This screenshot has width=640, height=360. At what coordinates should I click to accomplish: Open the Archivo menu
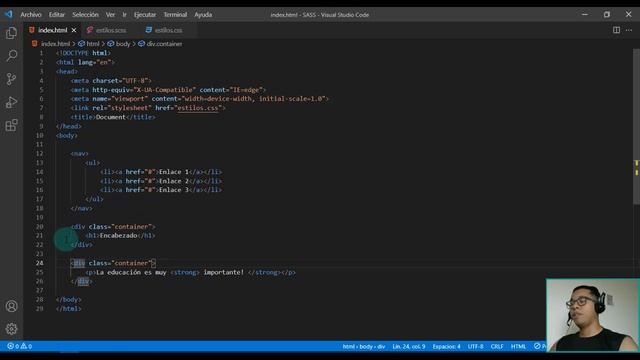[31, 15]
